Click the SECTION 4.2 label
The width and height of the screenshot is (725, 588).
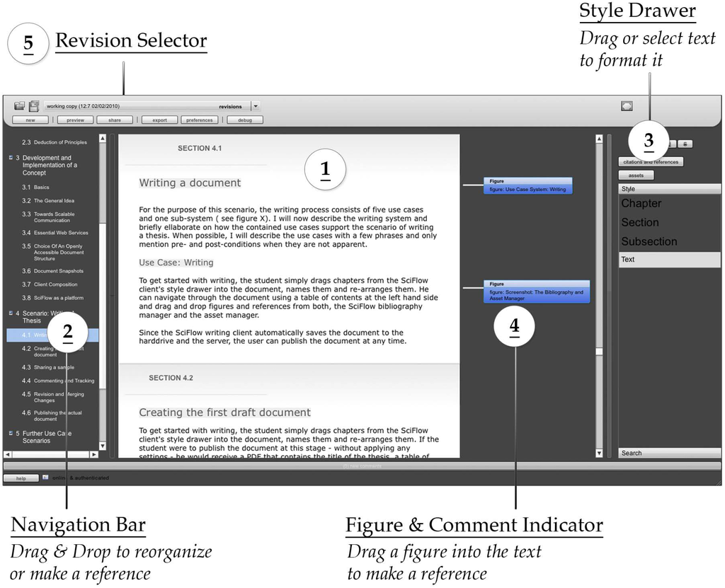coord(171,378)
